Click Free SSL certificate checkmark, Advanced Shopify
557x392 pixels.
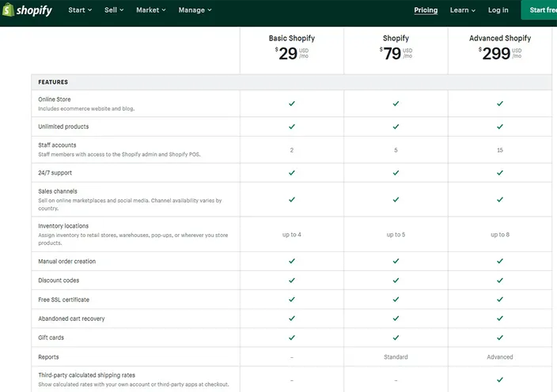point(500,299)
